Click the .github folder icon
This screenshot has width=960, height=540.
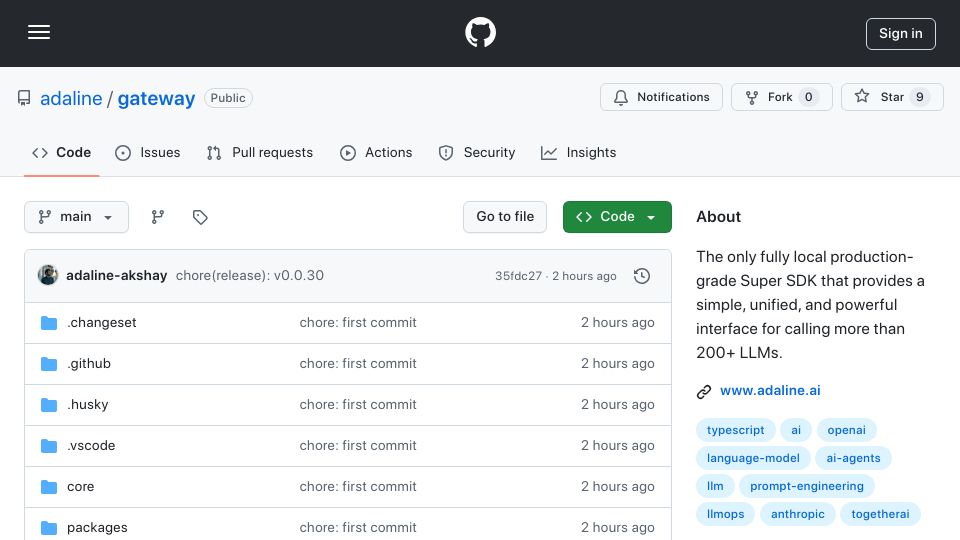(x=49, y=364)
